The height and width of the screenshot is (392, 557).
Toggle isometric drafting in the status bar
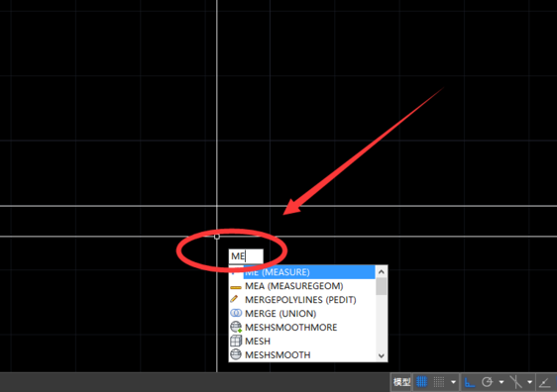click(x=515, y=382)
